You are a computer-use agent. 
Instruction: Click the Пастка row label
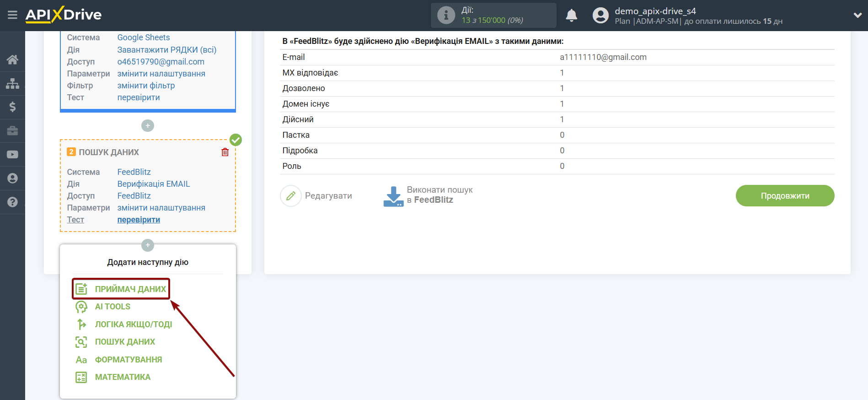click(296, 135)
